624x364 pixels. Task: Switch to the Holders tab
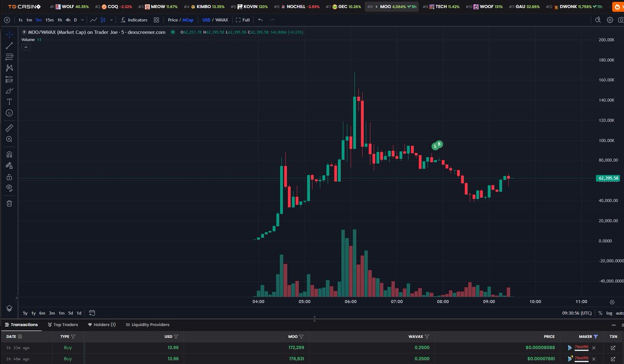coord(102,324)
